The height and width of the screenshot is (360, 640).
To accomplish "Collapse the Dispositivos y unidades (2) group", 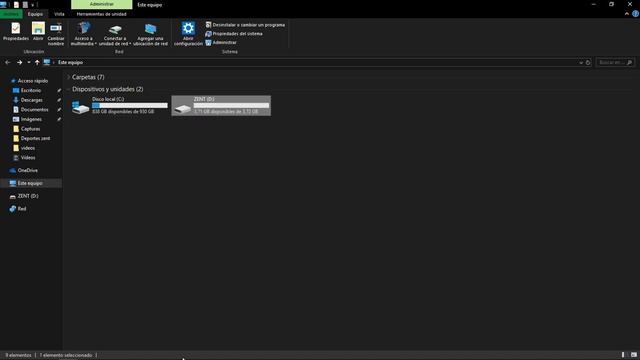I will (x=69, y=89).
